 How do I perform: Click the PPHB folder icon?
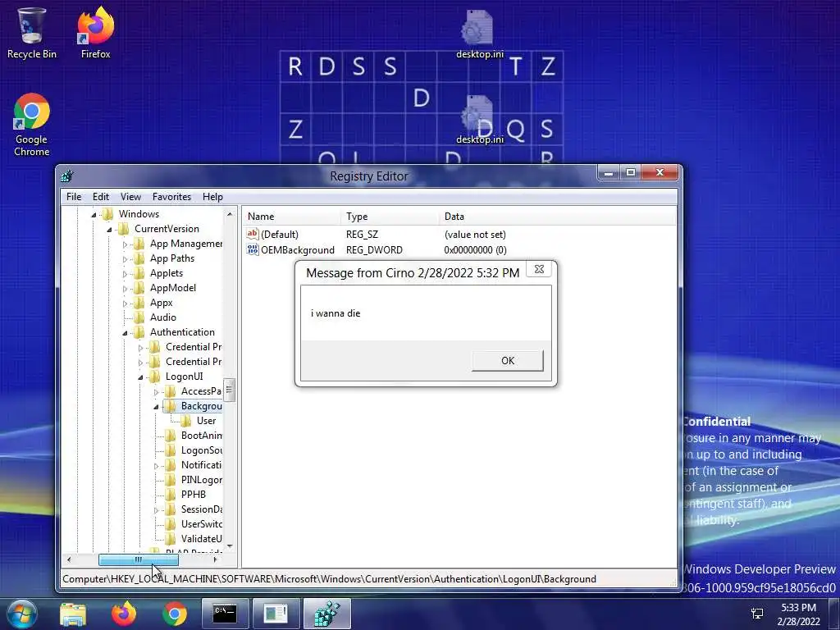(171, 495)
